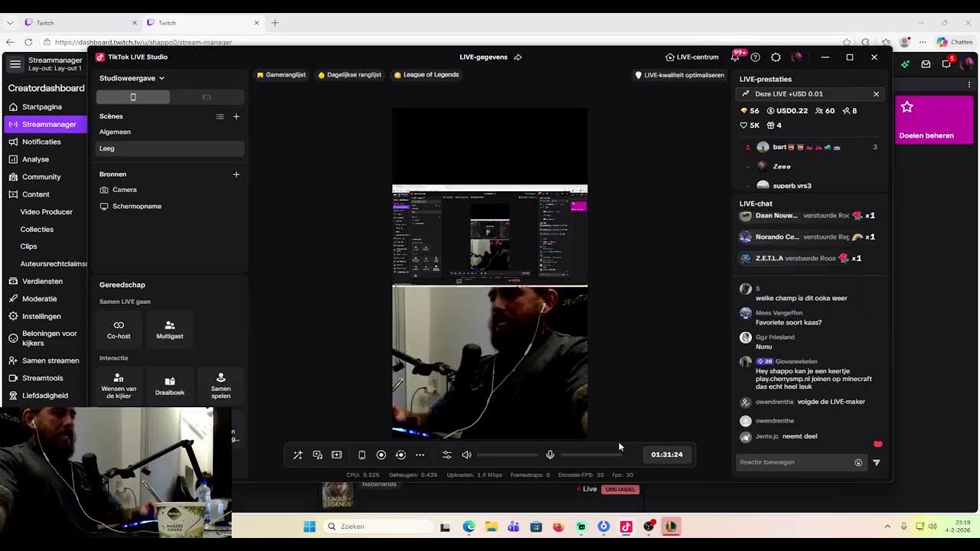Open the three-dot more options in bottom toolbar
The width and height of the screenshot is (980, 551).
click(420, 455)
